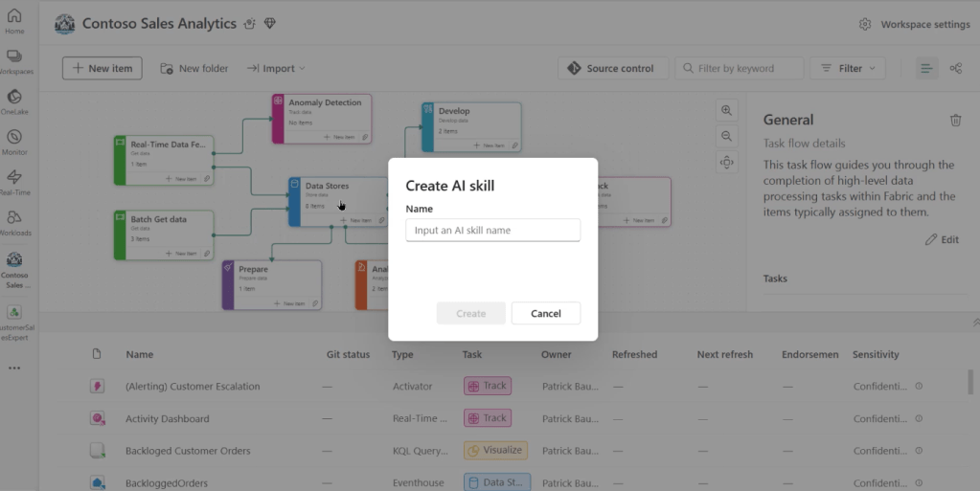Image resolution: width=980 pixels, height=491 pixels.
Task: Expand the Import dropdown
Action: [x=276, y=68]
